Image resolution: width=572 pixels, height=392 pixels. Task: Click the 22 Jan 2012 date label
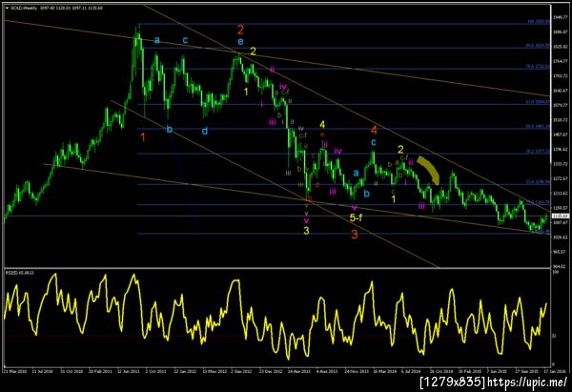coord(185,370)
